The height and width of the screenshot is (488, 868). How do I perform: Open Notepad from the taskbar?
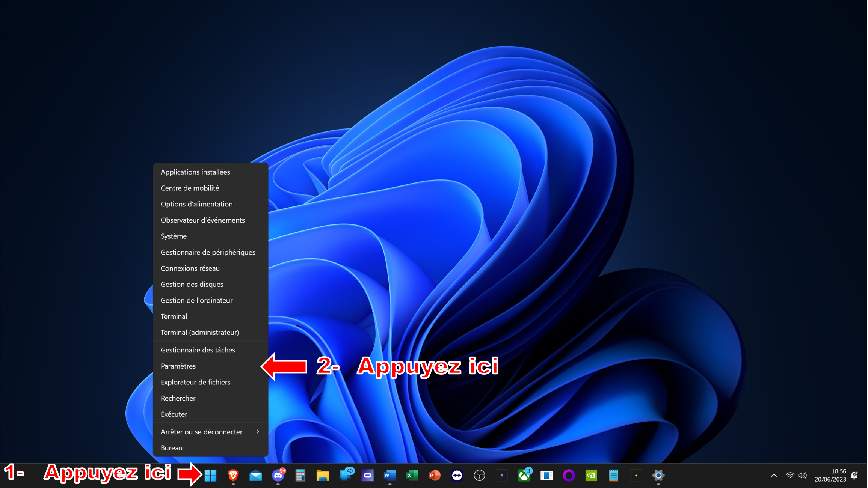[x=614, y=476]
